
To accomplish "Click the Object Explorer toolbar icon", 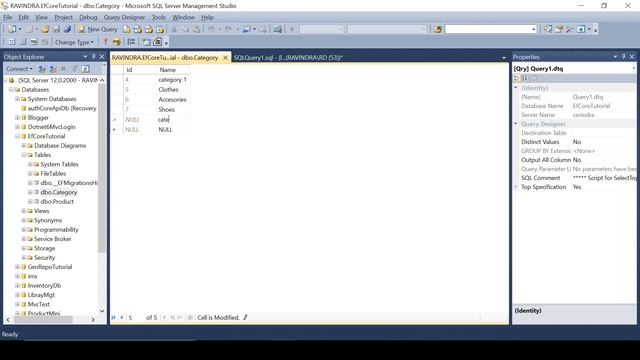I will point(559,29).
